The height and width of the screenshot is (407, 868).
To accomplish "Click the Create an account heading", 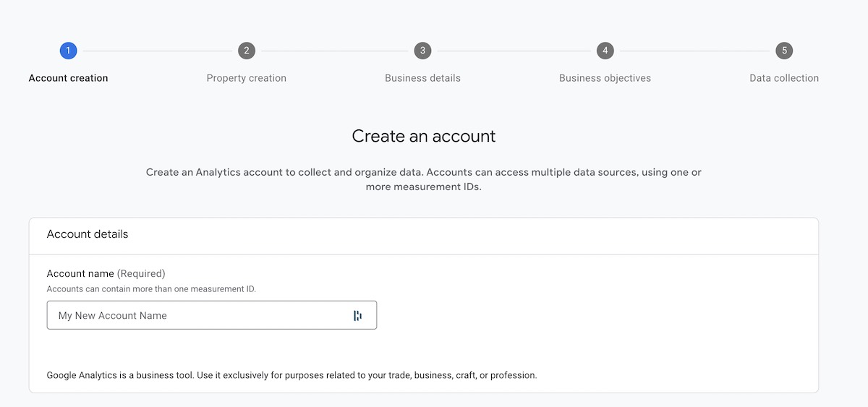I will pyautogui.click(x=423, y=136).
